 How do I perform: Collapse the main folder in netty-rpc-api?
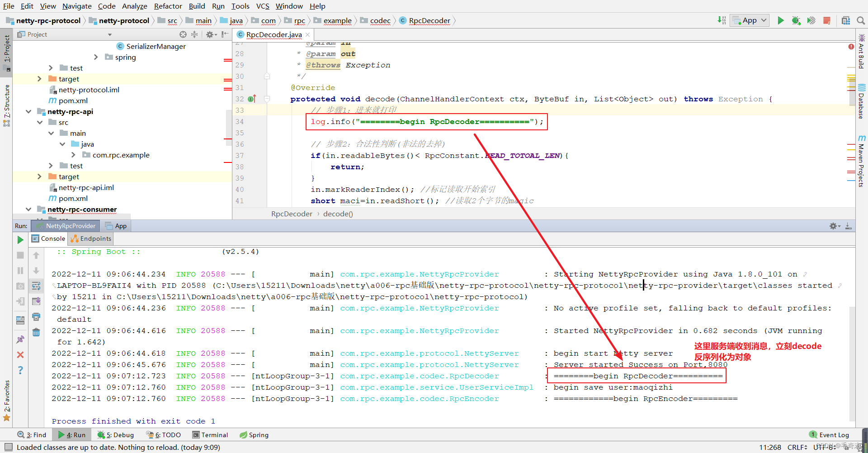point(51,133)
